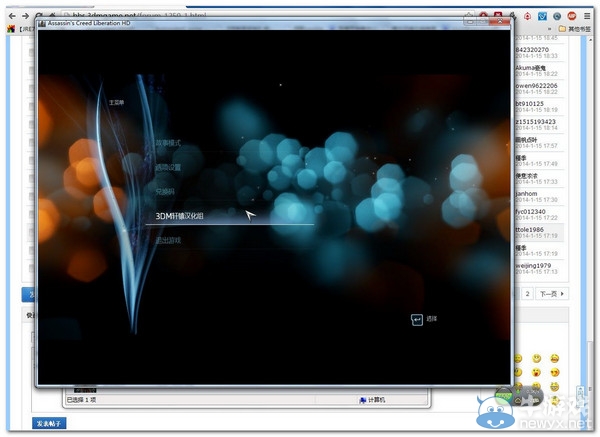The height and width of the screenshot is (437, 600).
Task: Click the 发表帖子 post button
Action: pos(49,423)
